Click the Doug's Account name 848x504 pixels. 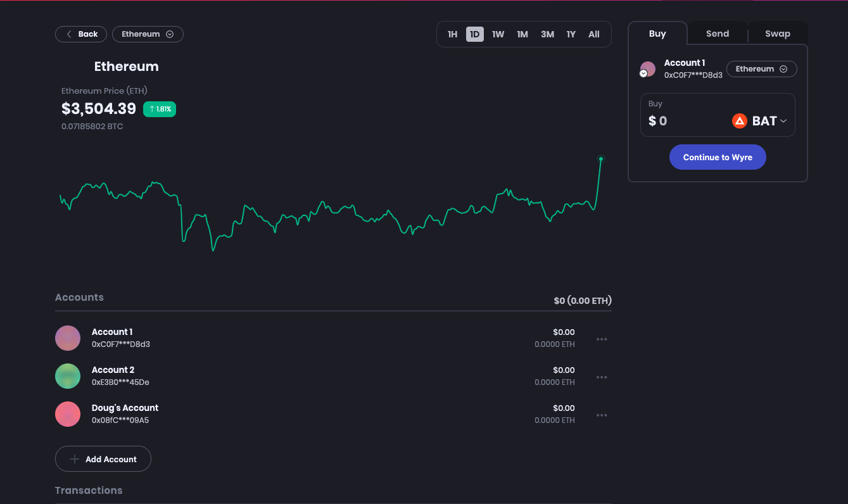[x=125, y=408]
